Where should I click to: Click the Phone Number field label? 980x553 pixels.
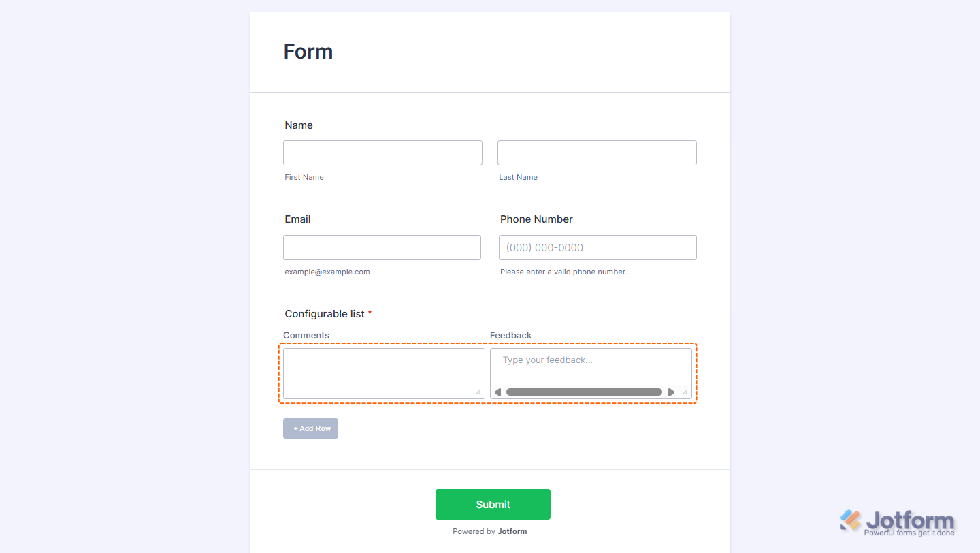tap(536, 219)
